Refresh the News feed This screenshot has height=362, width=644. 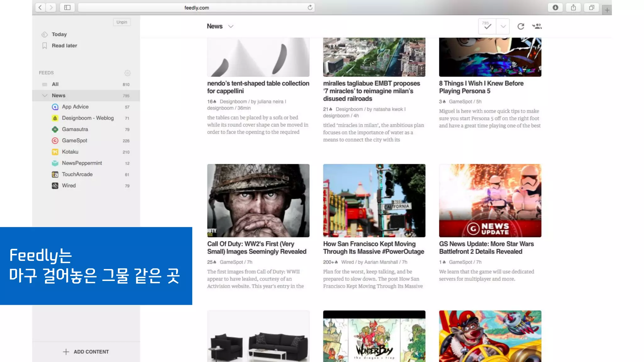point(521,26)
